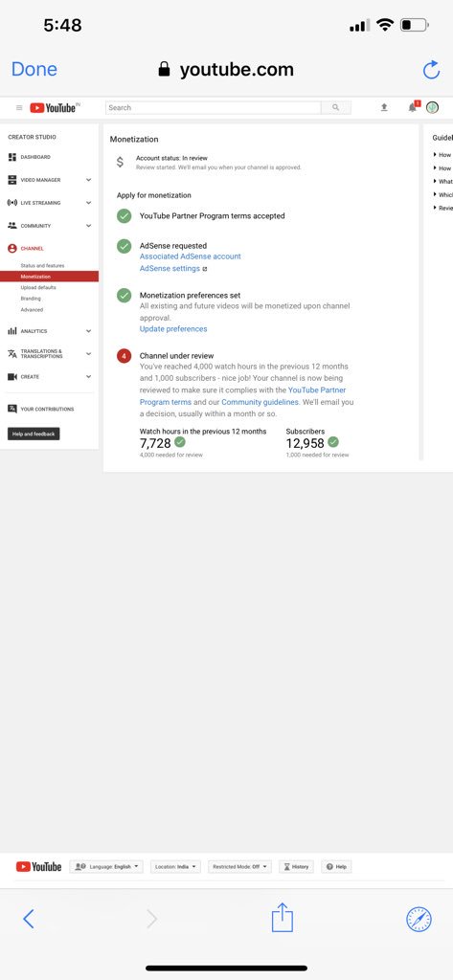Open the Location India dropdown

tap(175, 867)
